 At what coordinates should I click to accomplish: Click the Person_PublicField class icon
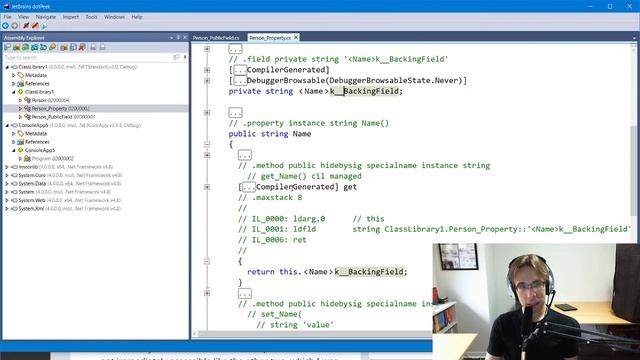click(x=27, y=117)
